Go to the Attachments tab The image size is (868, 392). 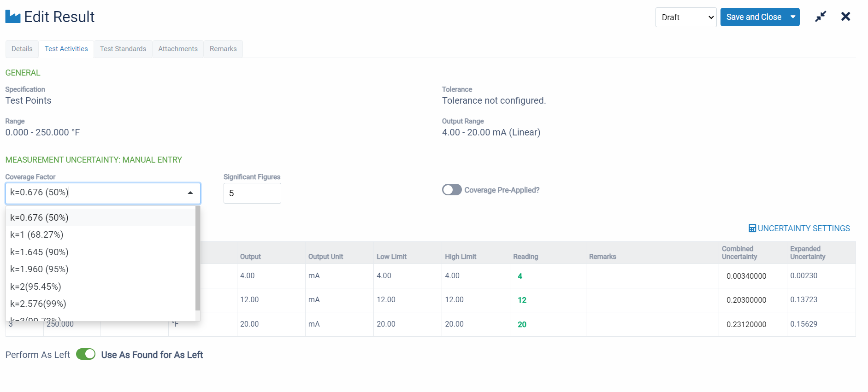[178, 49]
